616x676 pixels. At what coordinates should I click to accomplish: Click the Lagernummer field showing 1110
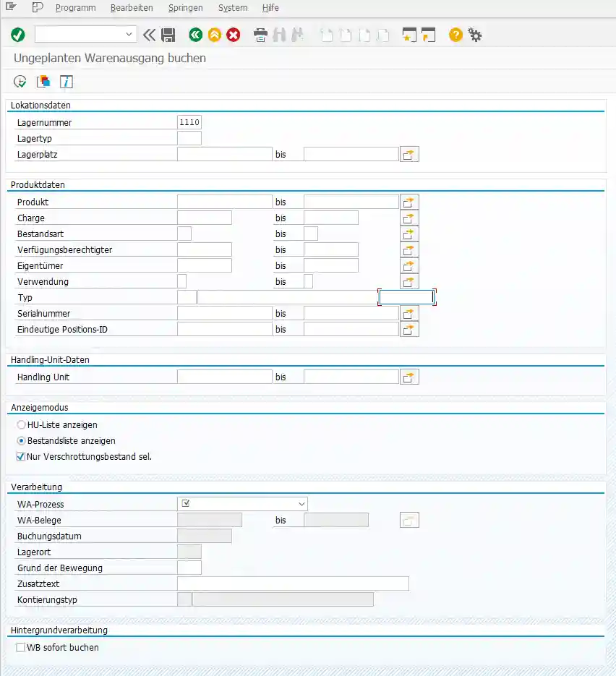pyautogui.click(x=189, y=122)
